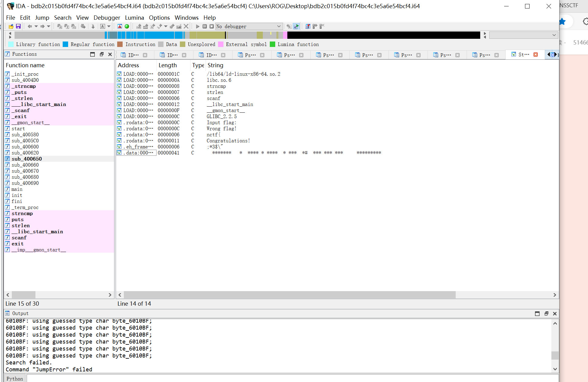Expand the dropdown beside the structure icon
This screenshot has height=382, width=588.
point(166,26)
